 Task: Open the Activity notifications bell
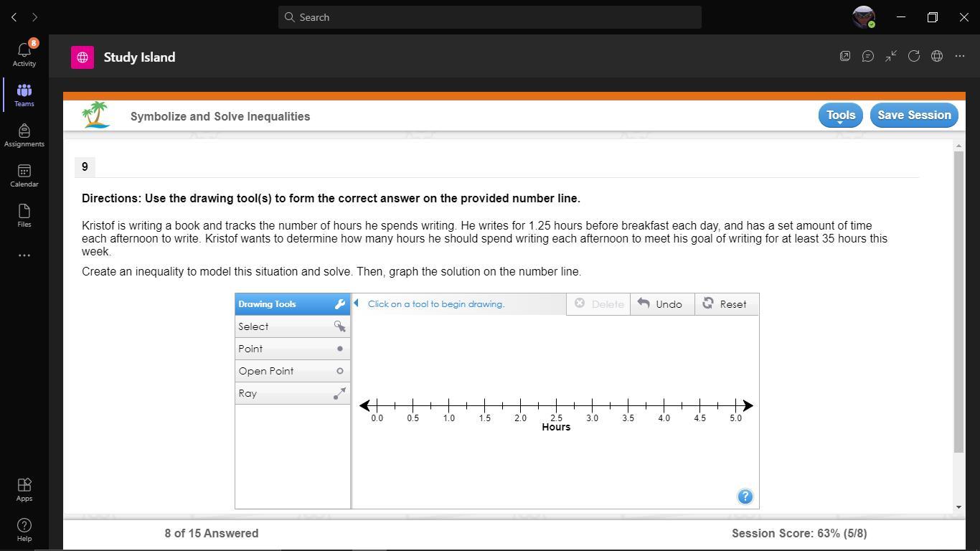pos(24,54)
